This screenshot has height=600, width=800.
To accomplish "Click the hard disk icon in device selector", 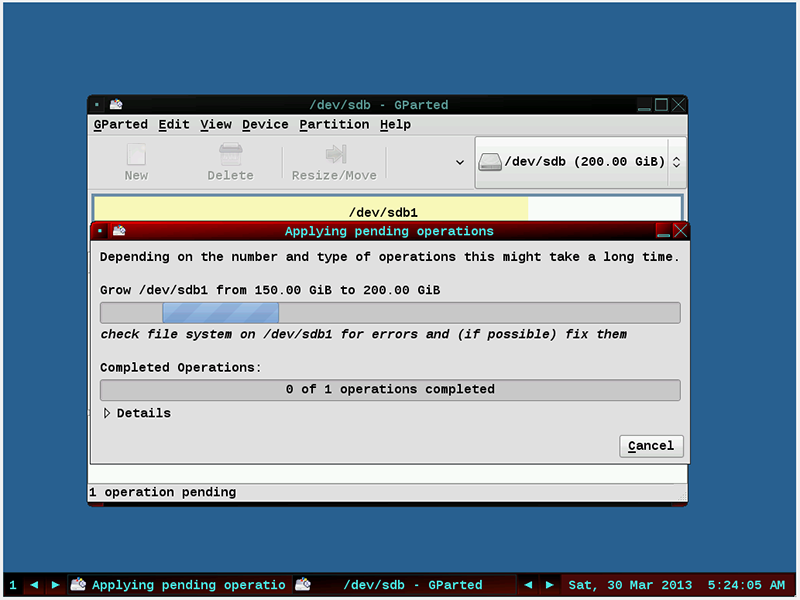I will click(x=490, y=162).
